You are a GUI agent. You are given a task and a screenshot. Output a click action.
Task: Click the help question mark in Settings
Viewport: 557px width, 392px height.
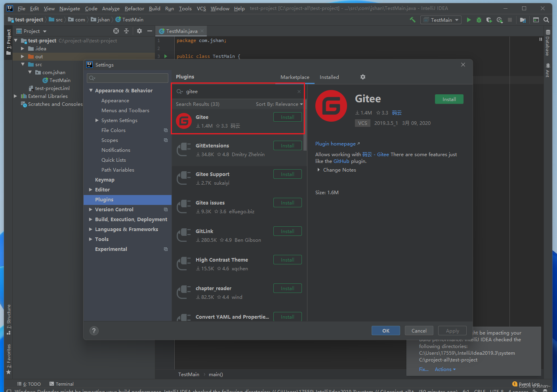[x=94, y=331]
